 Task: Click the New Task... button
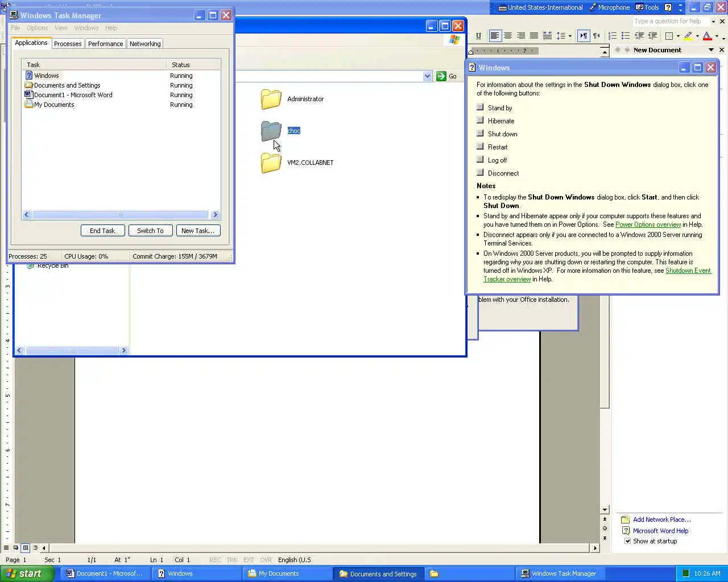click(198, 231)
